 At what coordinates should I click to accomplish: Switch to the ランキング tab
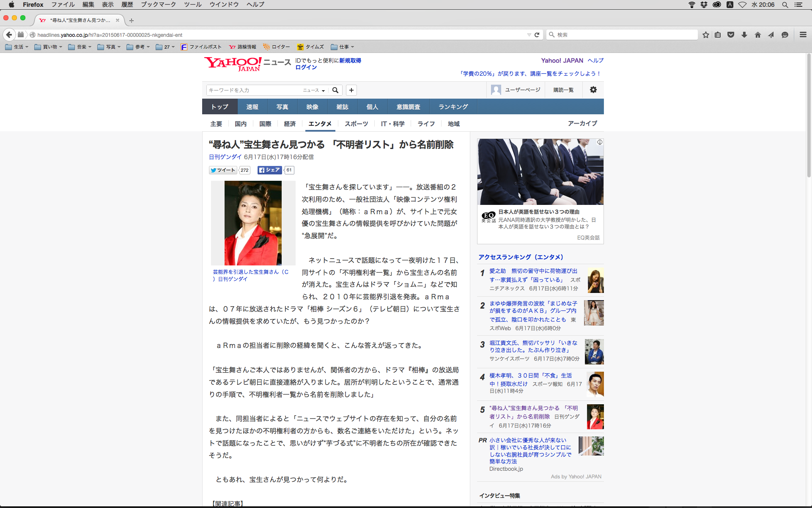tap(453, 107)
